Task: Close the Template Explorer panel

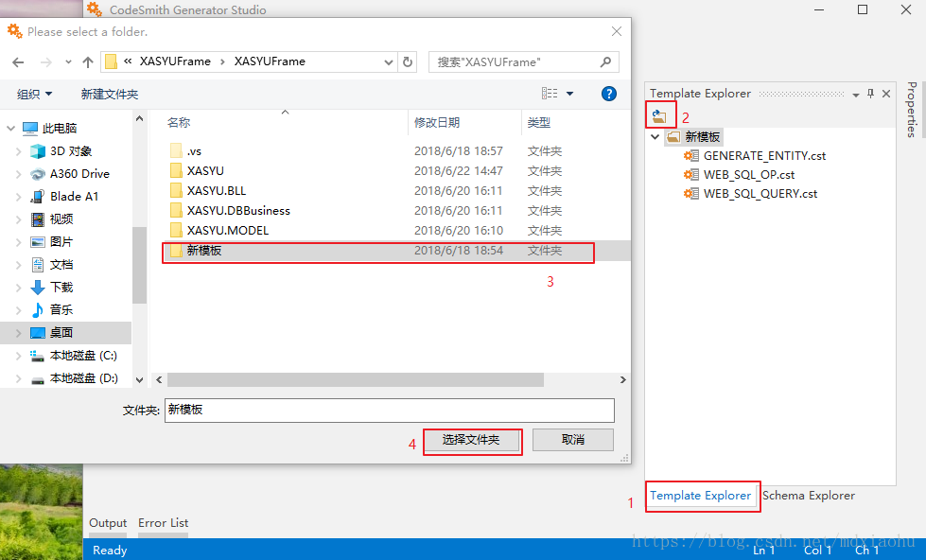Action: click(x=886, y=94)
